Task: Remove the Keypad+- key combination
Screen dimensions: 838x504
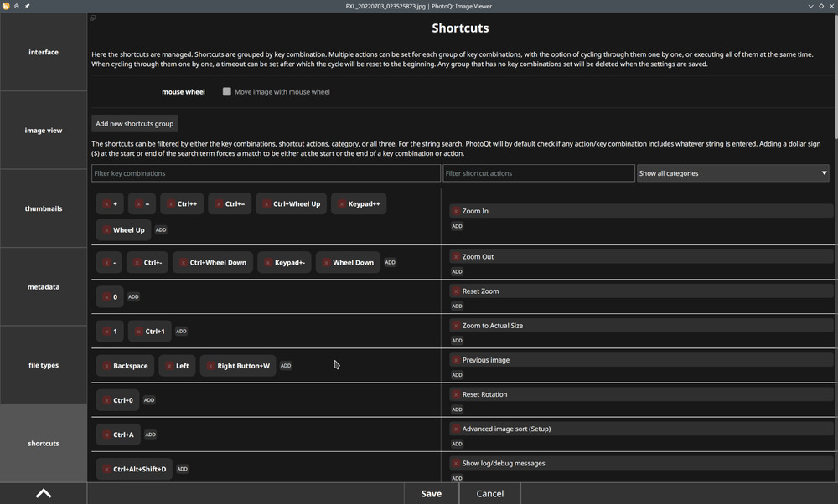Action: point(268,263)
